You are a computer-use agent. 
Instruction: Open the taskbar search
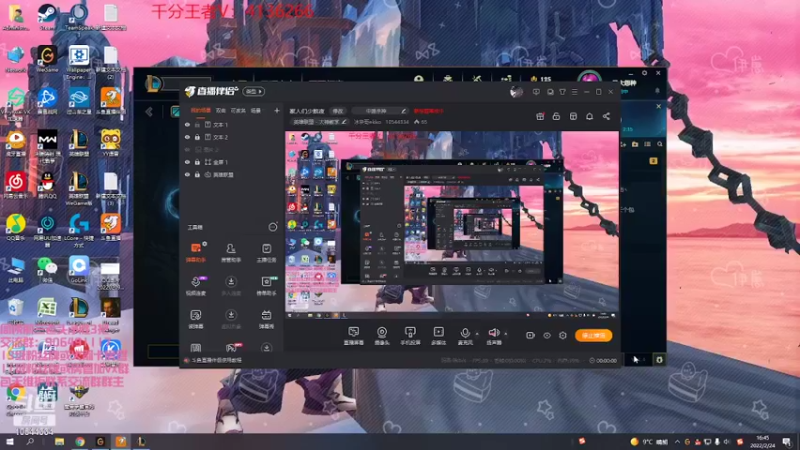pyautogui.click(x=30, y=441)
